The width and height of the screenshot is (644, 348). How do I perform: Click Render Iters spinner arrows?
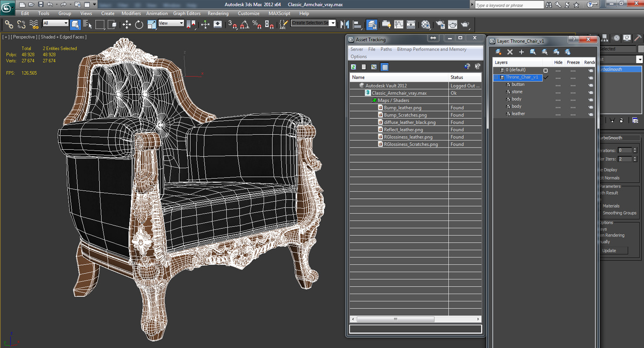click(635, 159)
